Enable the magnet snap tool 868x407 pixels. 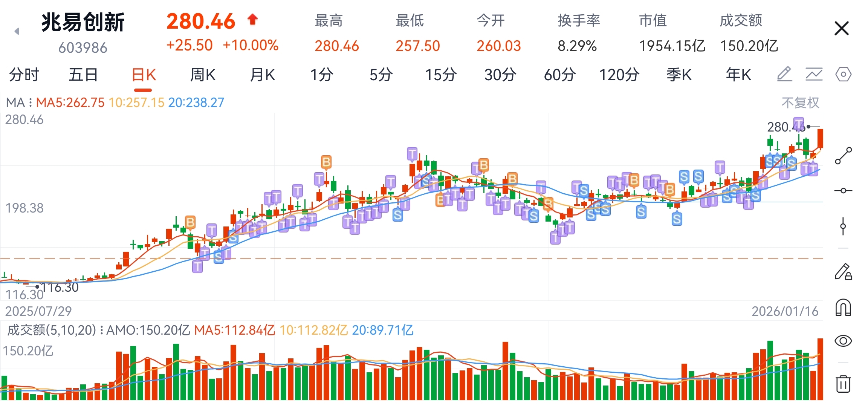pyautogui.click(x=843, y=307)
